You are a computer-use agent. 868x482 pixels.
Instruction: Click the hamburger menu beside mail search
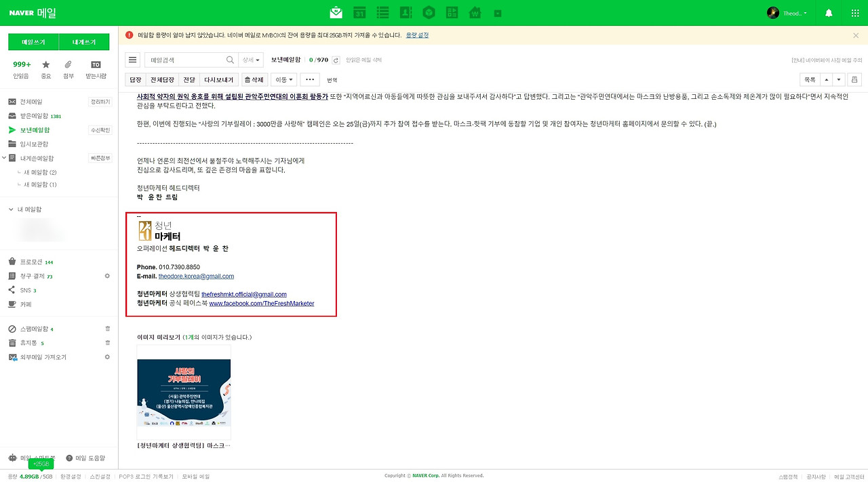click(x=132, y=60)
